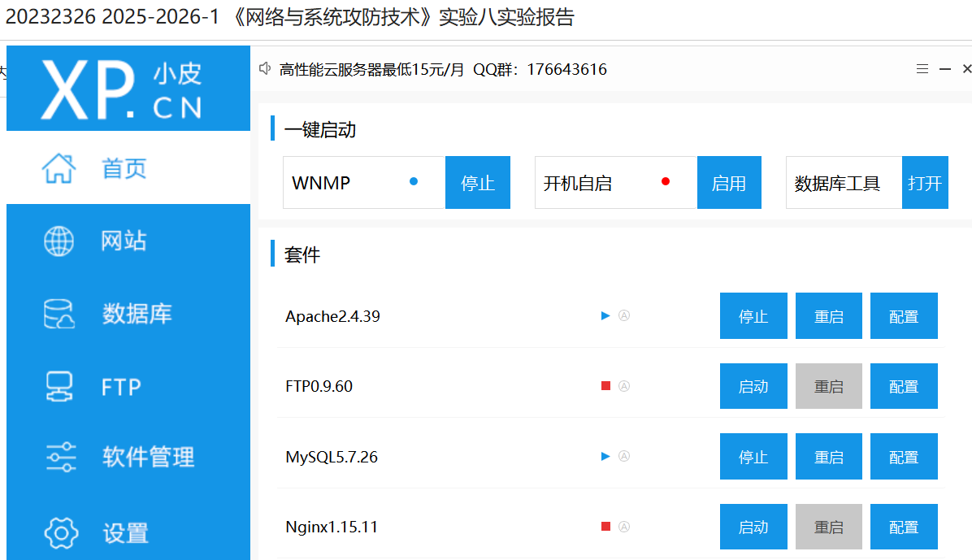Image resolution: width=972 pixels, height=560 pixels.
Task: Configure Nginx1.15.11
Action: [904, 527]
